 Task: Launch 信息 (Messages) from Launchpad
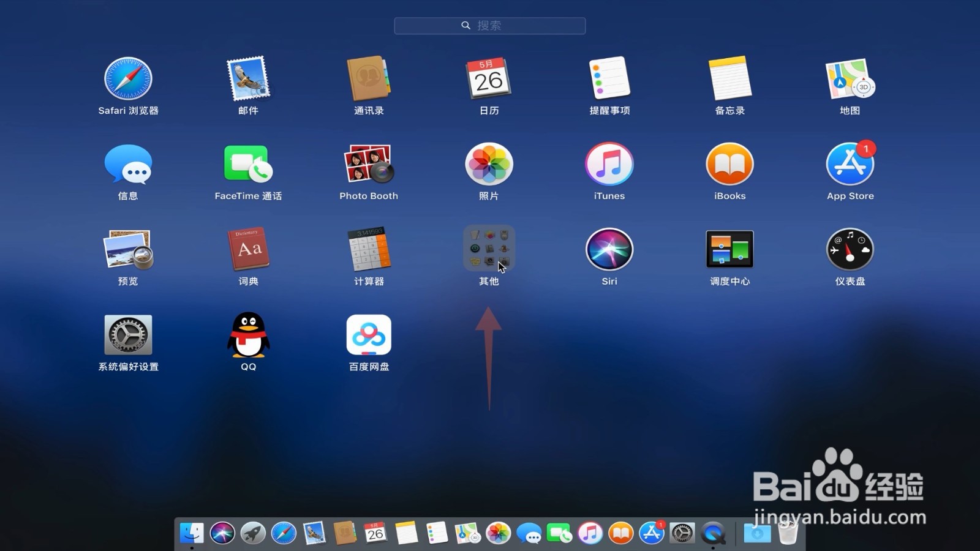(x=128, y=164)
